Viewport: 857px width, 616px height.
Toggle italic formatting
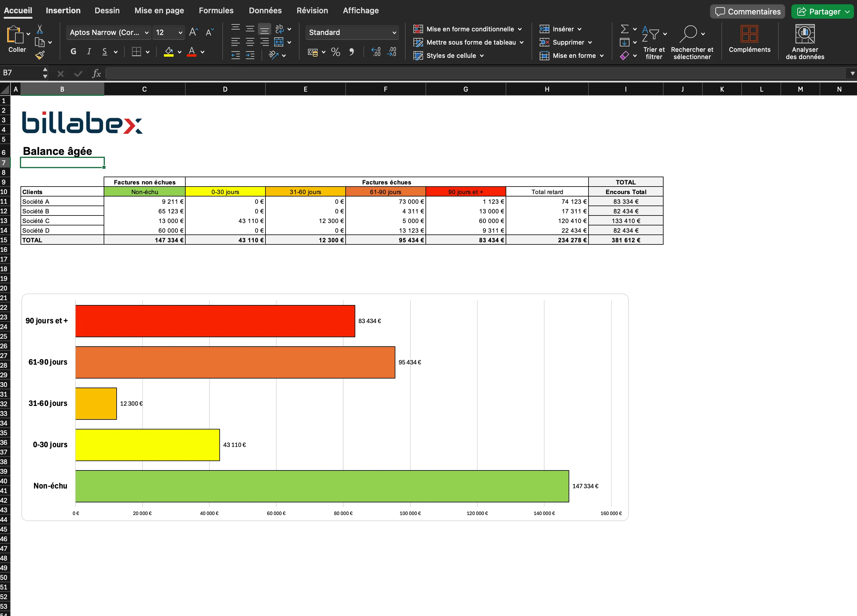pos(89,52)
